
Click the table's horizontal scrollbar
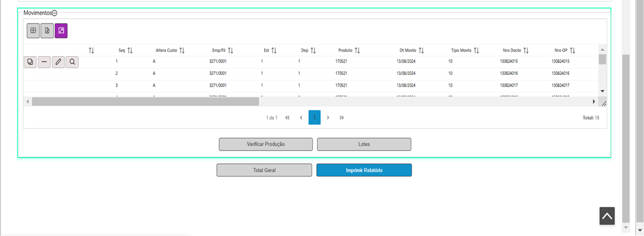(145, 101)
